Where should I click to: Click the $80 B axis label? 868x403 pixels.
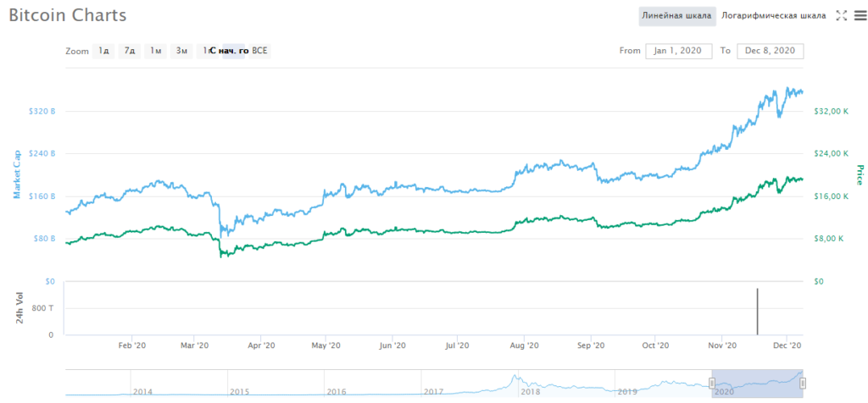click(x=44, y=239)
